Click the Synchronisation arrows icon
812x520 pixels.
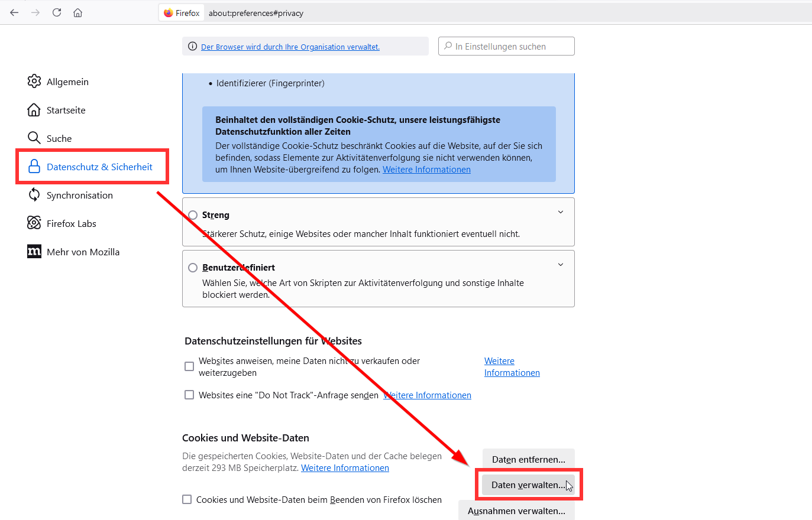[x=34, y=195]
